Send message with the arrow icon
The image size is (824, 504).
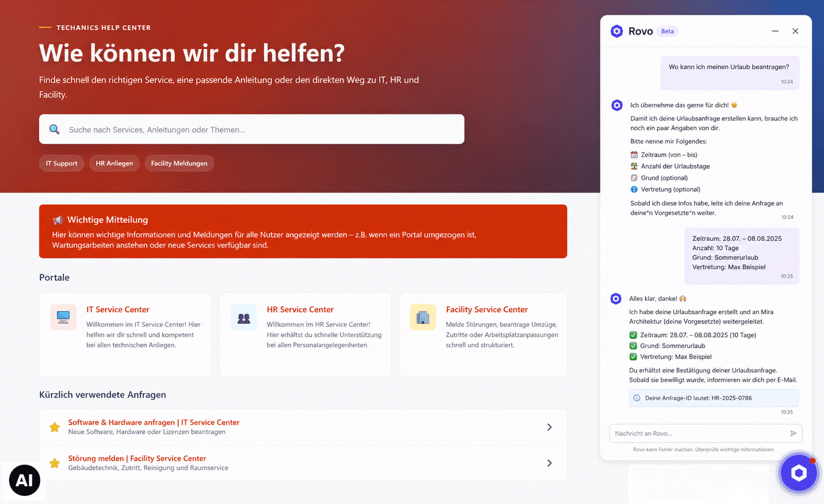(793, 433)
